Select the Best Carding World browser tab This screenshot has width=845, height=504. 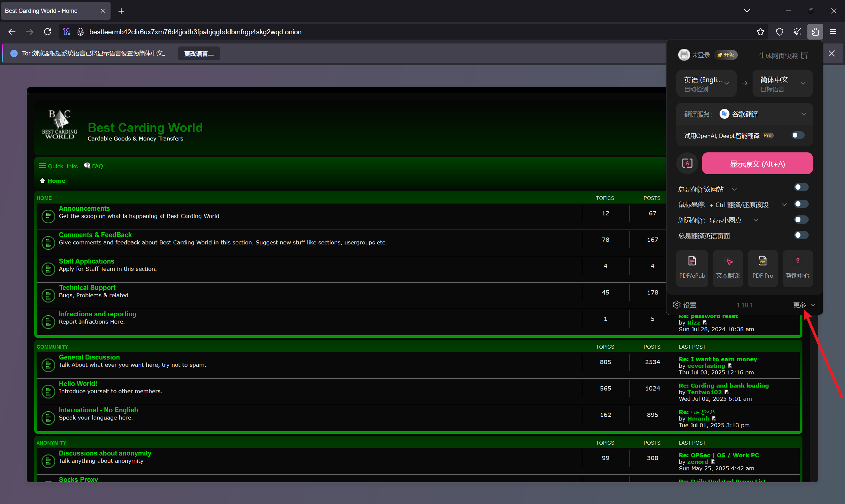pyautogui.click(x=55, y=11)
